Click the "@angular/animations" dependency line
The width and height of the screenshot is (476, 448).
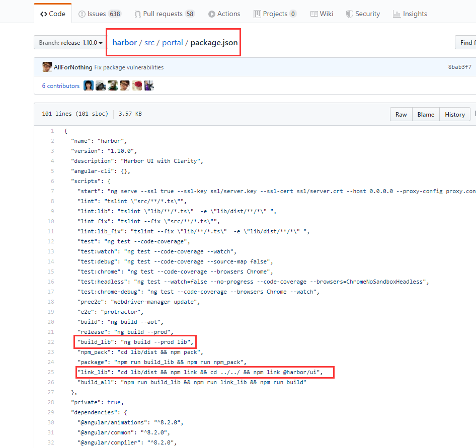(130, 422)
